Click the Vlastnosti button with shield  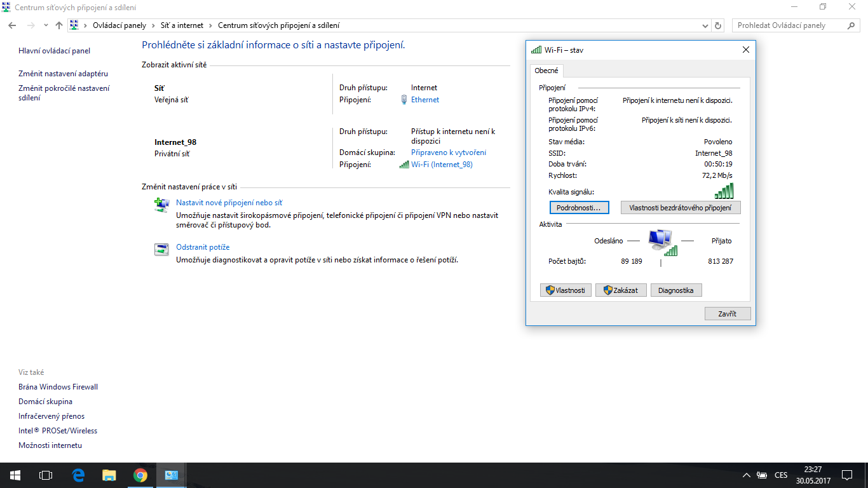[566, 290]
